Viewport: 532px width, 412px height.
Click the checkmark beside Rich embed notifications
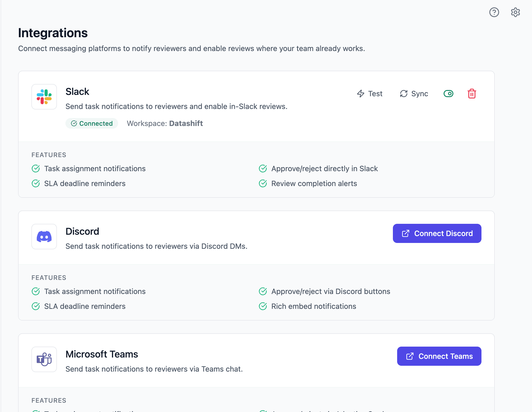263,306
